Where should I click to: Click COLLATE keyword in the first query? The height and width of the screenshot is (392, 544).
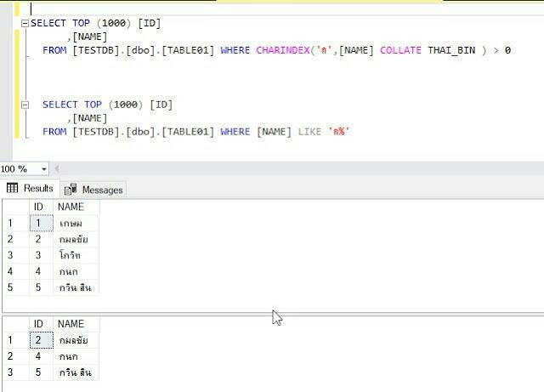[x=400, y=50]
